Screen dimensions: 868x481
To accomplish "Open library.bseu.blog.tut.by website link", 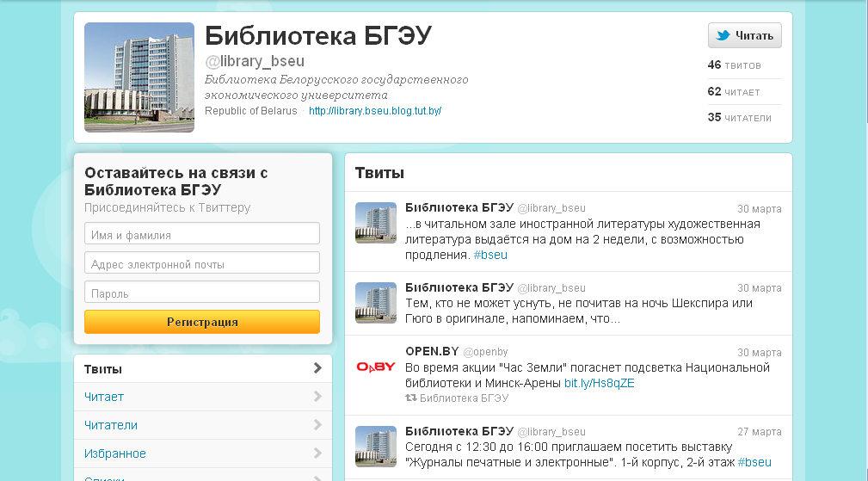I will point(375,111).
